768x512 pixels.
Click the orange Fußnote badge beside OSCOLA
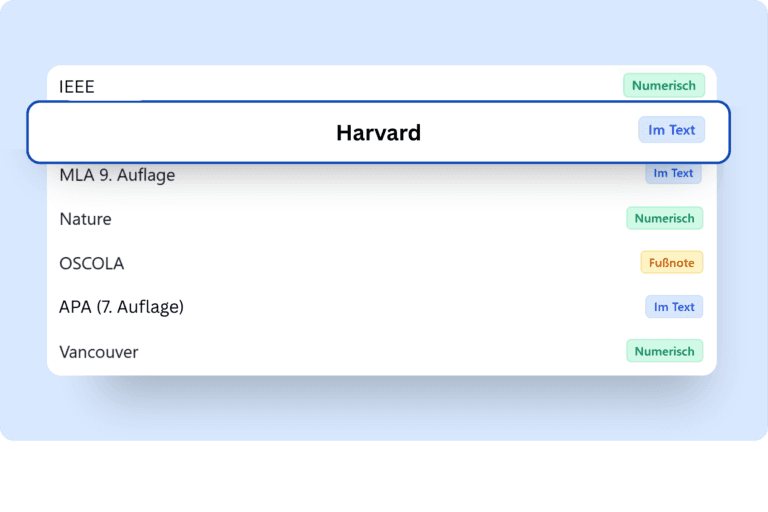(x=672, y=262)
